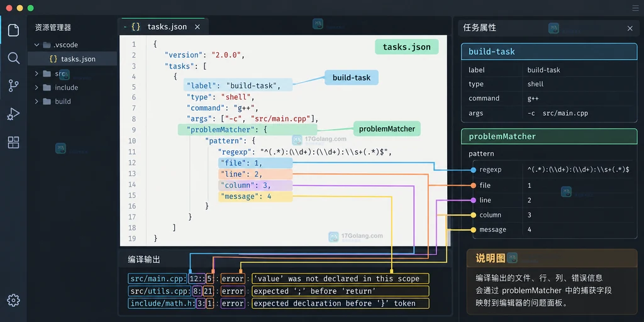Close the tasks.json editor tab
Screen dimensions: 644x322
pos(197,26)
